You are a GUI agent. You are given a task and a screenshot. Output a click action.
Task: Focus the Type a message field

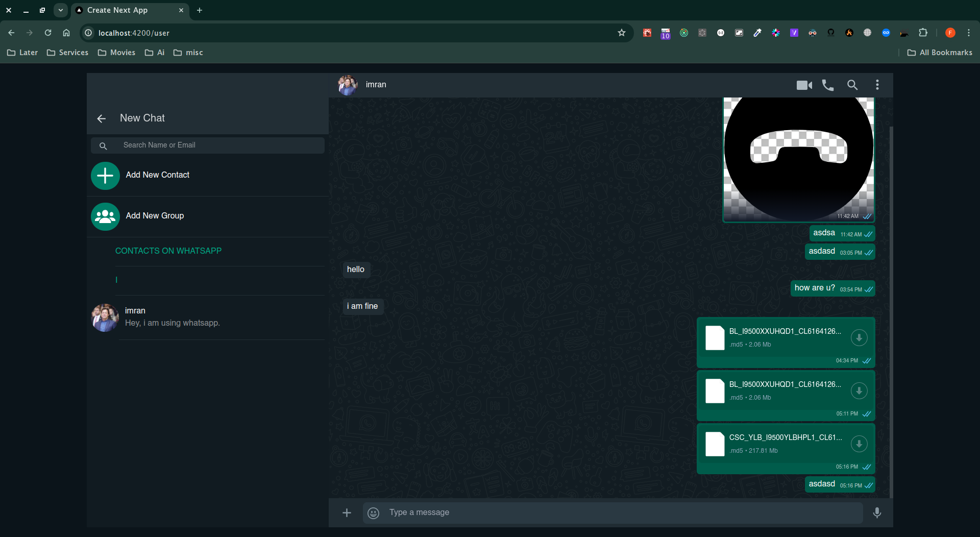coord(612,512)
